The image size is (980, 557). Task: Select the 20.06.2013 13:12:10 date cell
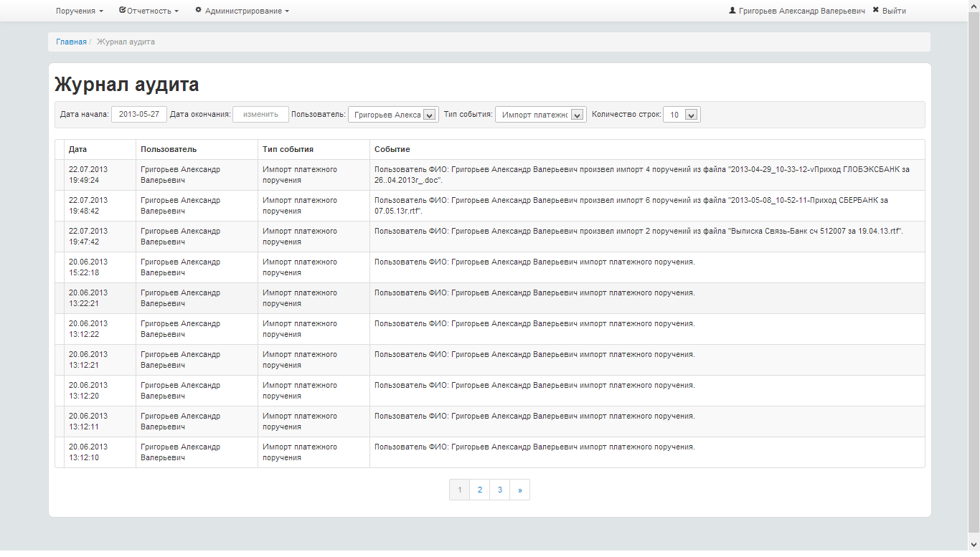(x=100, y=452)
